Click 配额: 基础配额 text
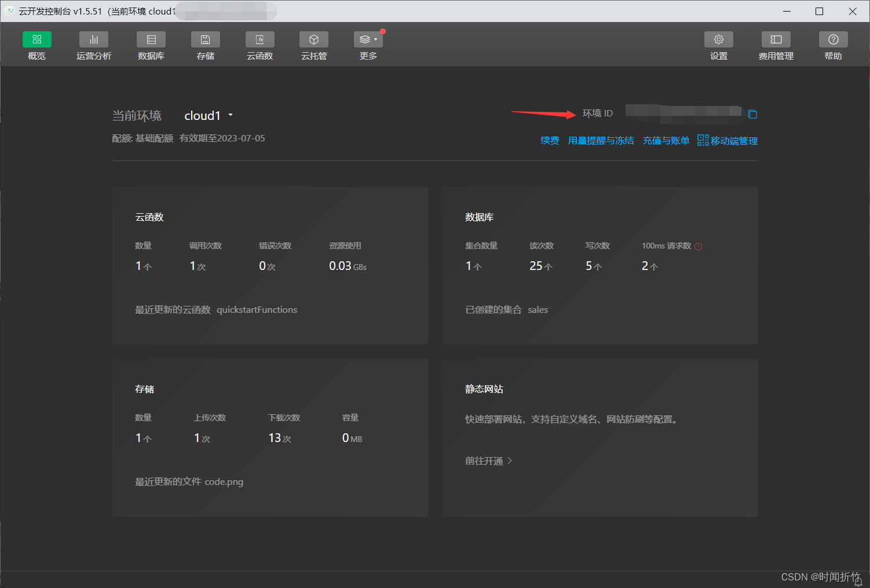870x588 pixels. (x=142, y=138)
